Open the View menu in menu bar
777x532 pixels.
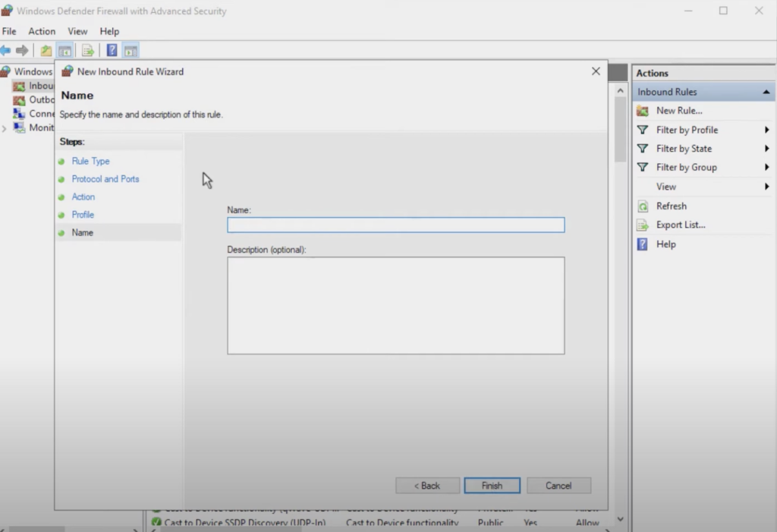click(77, 31)
